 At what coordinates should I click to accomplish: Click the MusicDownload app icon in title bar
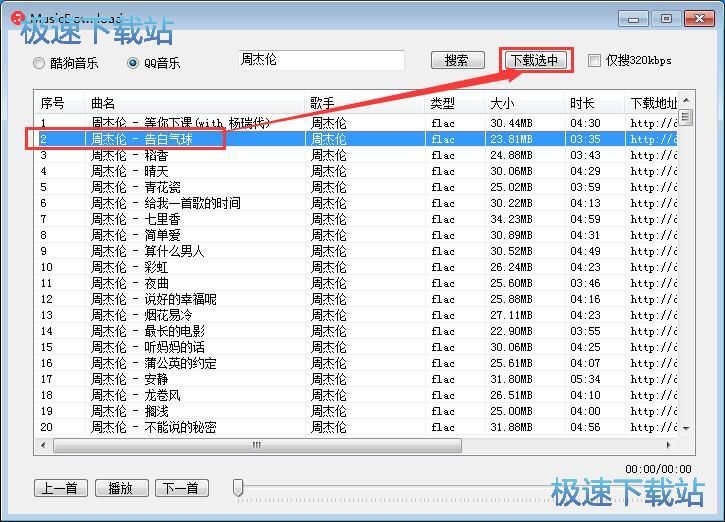18,18
